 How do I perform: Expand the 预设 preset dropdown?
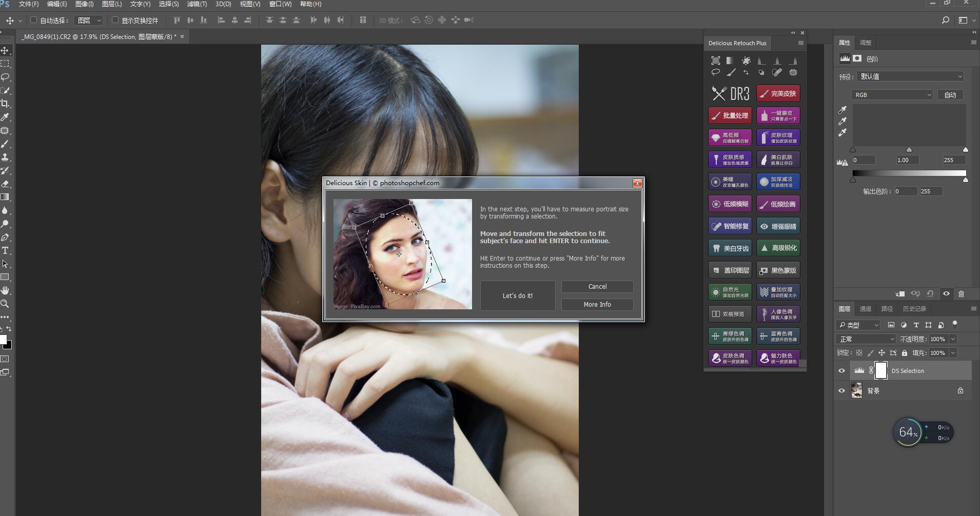coord(911,76)
